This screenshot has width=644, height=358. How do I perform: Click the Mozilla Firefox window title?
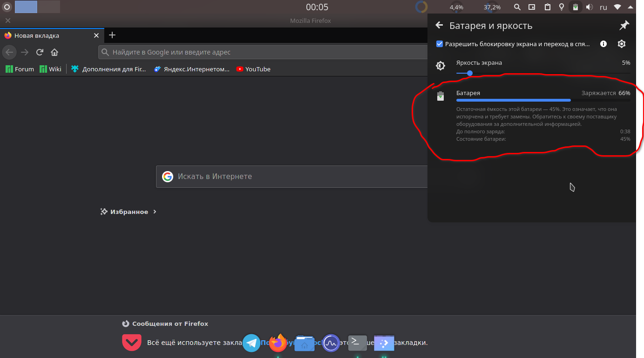click(x=311, y=21)
